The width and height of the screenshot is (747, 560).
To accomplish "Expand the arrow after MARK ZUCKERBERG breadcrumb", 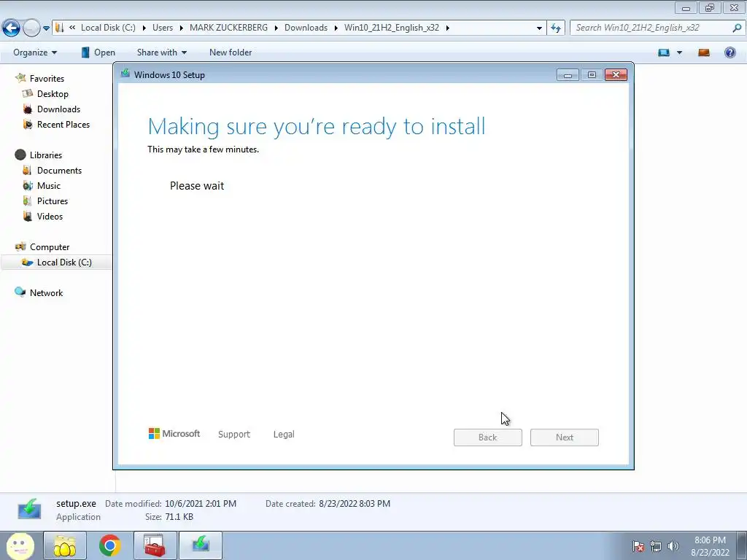I will [276, 28].
